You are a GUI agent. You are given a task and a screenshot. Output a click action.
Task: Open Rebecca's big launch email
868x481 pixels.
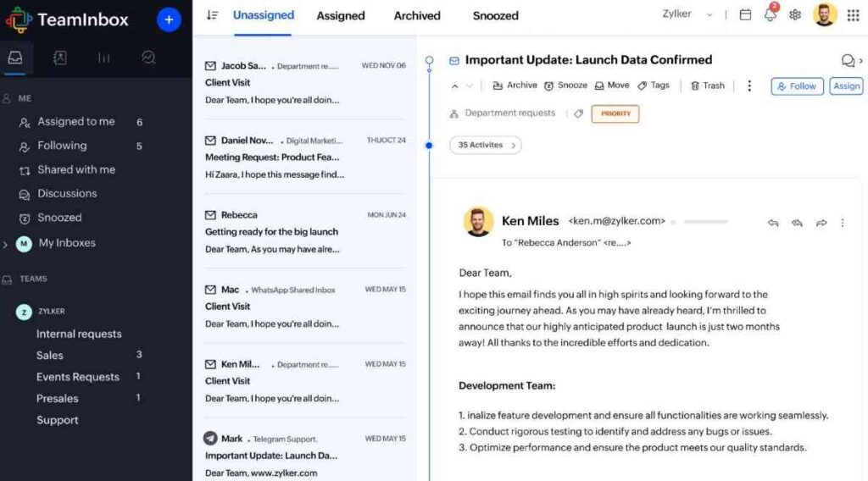pyautogui.click(x=305, y=232)
